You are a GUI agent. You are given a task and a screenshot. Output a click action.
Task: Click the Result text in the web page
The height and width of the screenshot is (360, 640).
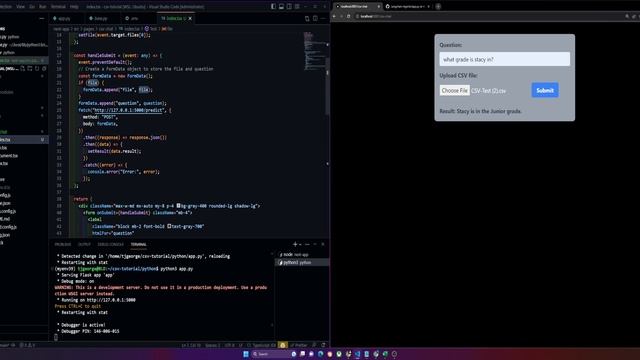coord(480,111)
